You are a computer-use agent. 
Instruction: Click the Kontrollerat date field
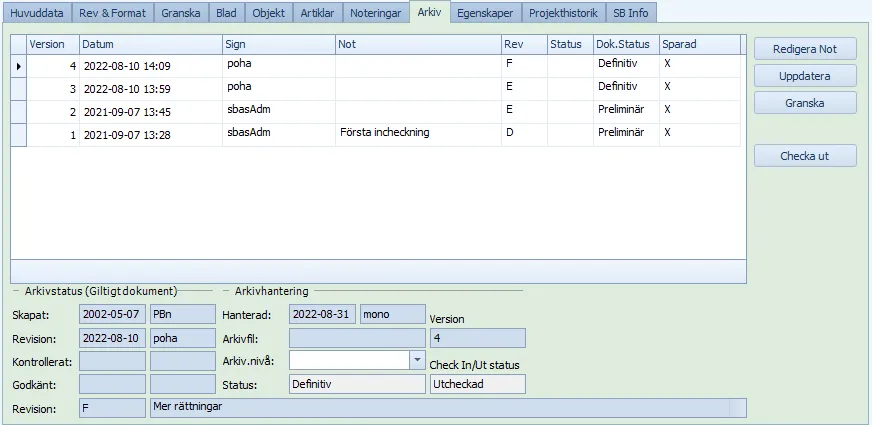(112, 361)
